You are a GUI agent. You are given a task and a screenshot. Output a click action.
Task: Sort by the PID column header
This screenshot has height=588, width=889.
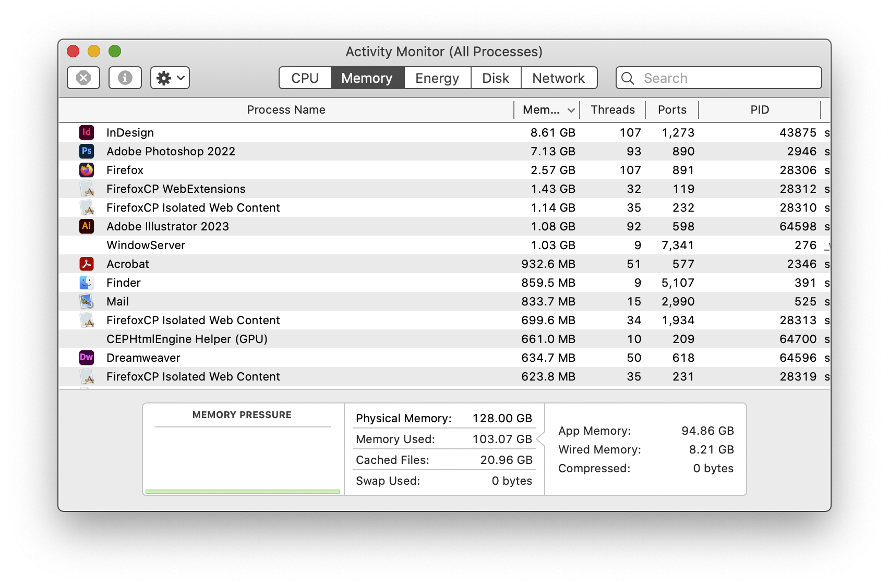click(x=760, y=110)
